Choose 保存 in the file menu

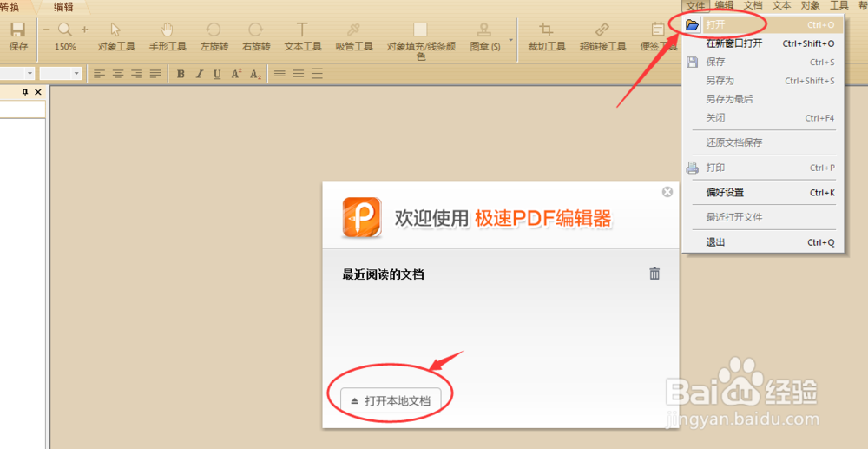[763, 62]
